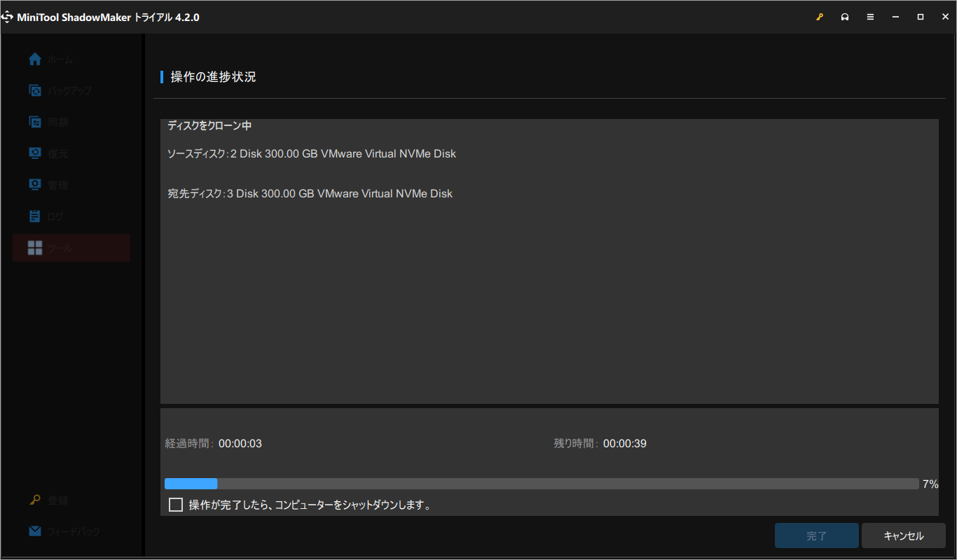
Task: Open headphones support icon in title bar
Action: [x=845, y=17]
